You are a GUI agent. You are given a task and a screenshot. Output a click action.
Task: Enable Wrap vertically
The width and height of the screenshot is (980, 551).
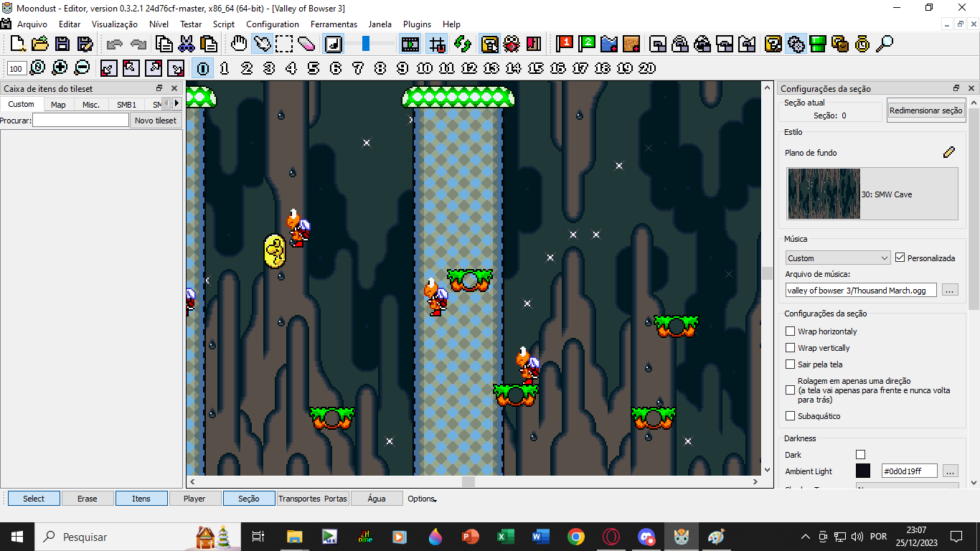pyautogui.click(x=791, y=348)
